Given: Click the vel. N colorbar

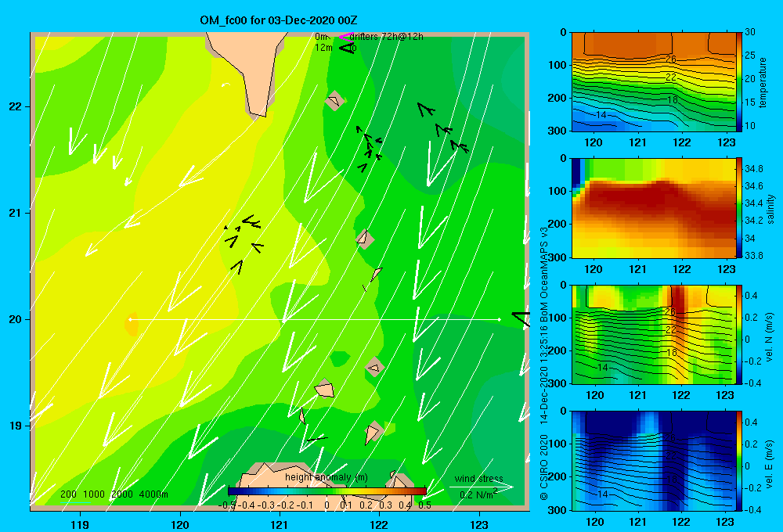Looking at the screenshot, I should point(739,334).
